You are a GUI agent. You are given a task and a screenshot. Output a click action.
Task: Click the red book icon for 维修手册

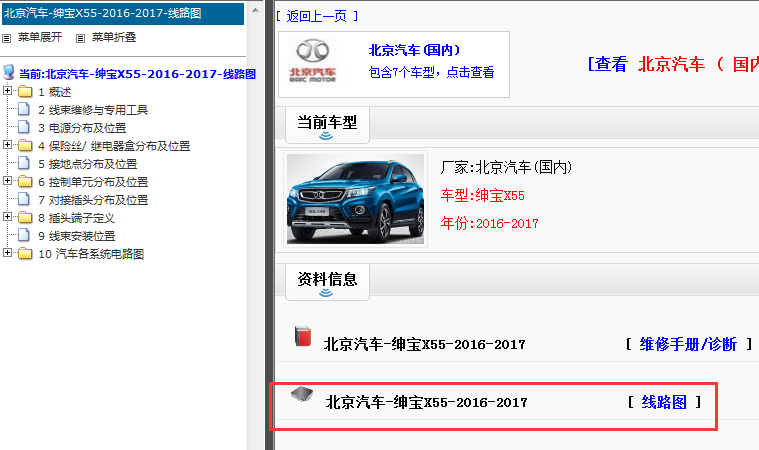(x=303, y=336)
